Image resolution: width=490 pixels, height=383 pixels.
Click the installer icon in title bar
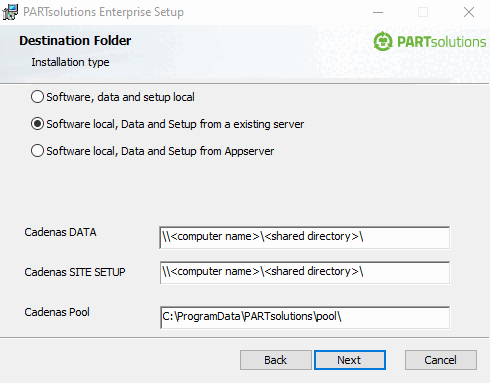(10, 12)
